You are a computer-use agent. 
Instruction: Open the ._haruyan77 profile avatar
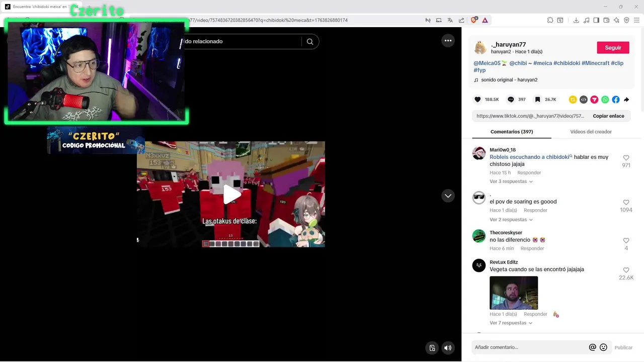[480, 48]
